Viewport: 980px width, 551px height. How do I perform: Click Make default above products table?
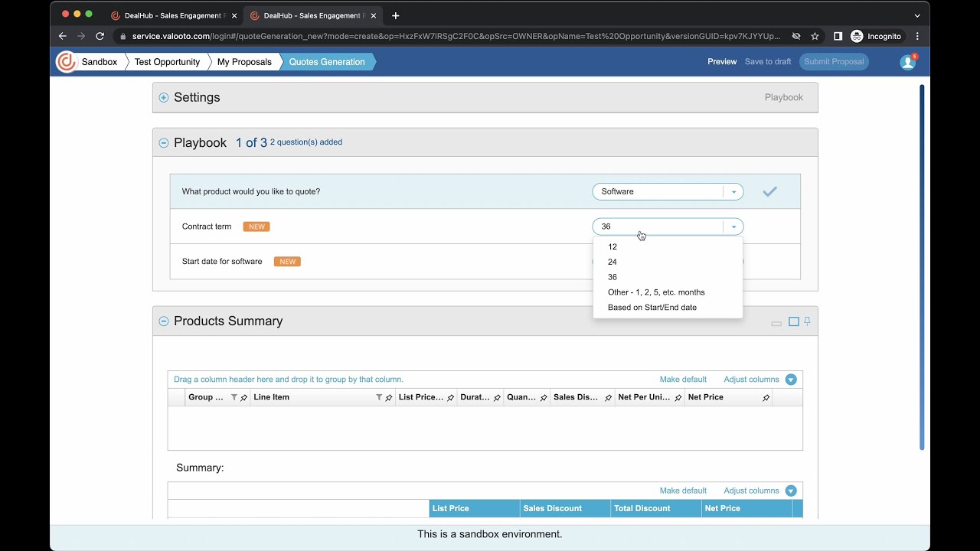(x=683, y=380)
